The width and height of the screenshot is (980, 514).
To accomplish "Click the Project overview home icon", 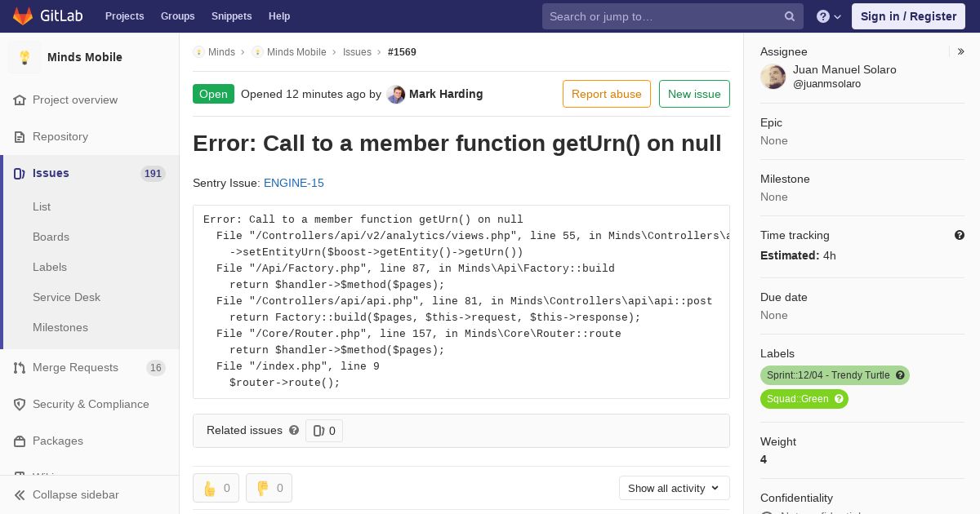I will [20, 100].
